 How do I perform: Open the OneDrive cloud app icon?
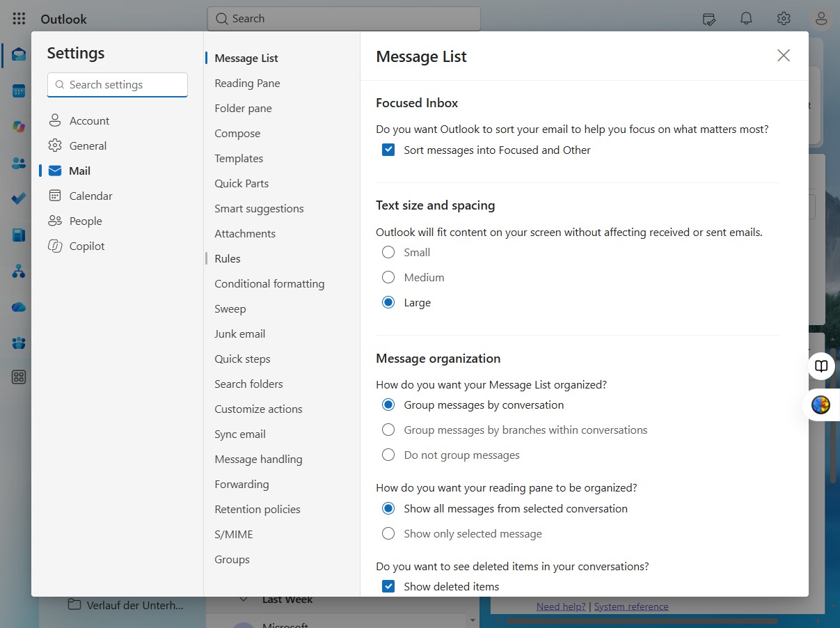tap(19, 307)
